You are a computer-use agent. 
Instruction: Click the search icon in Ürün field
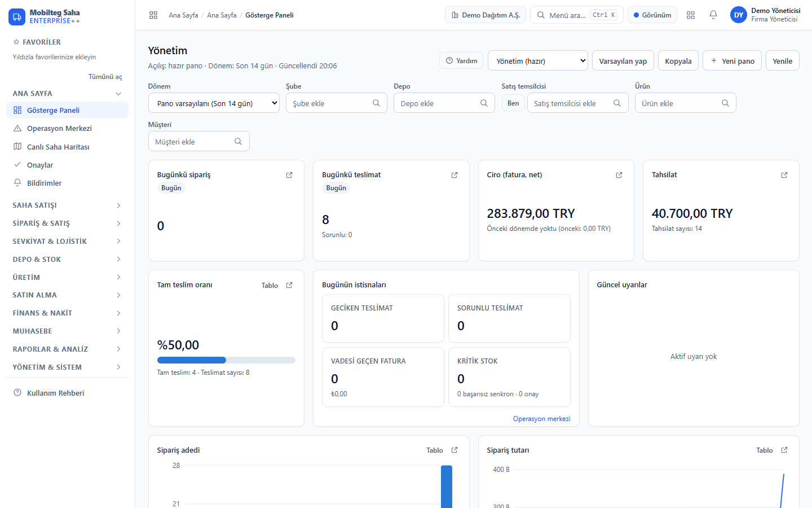point(725,103)
